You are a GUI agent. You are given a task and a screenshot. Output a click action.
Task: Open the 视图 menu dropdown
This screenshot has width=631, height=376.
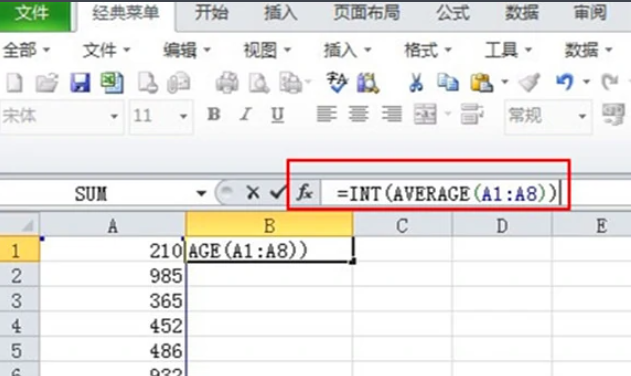pyautogui.click(x=267, y=50)
